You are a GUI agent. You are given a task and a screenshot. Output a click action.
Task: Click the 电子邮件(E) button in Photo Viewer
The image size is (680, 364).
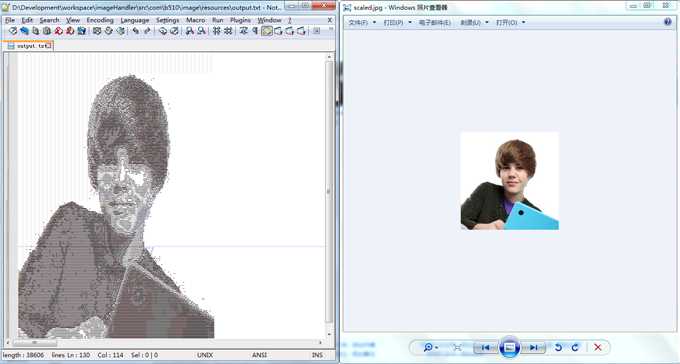[435, 23]
